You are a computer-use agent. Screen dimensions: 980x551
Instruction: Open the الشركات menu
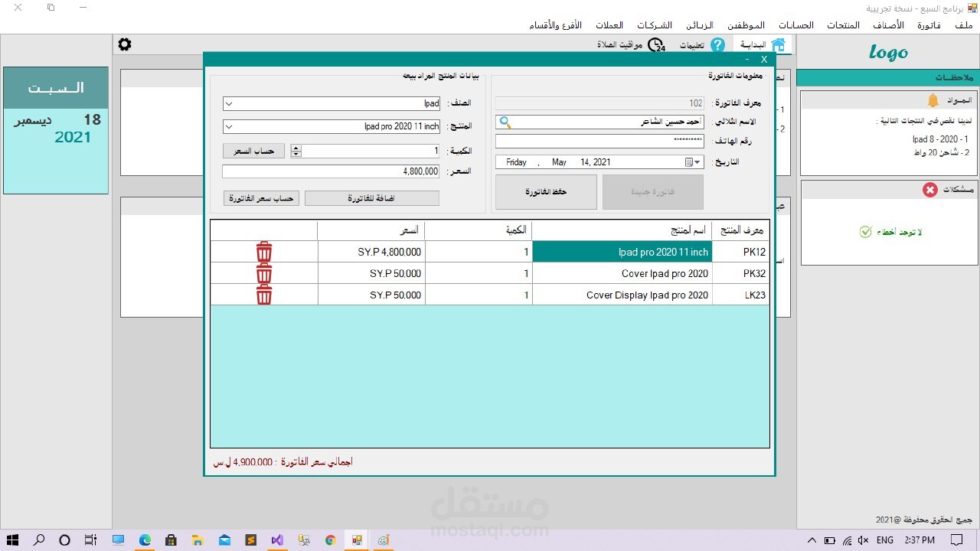654,25
